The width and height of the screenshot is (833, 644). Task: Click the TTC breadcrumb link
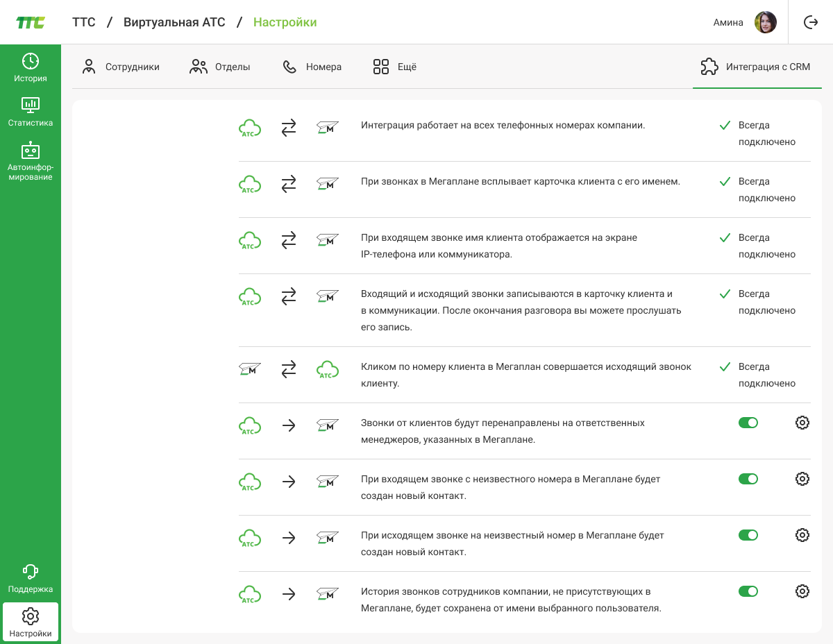coord(84,22)
